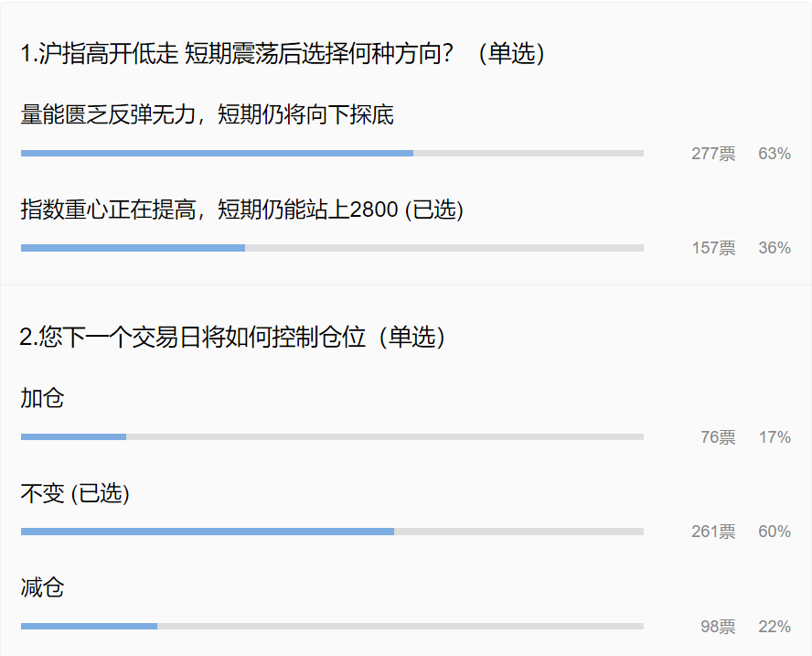The image size is (812, 656).
Task: Click question 1 title 沪指高开低走
Action: [283, 54]
